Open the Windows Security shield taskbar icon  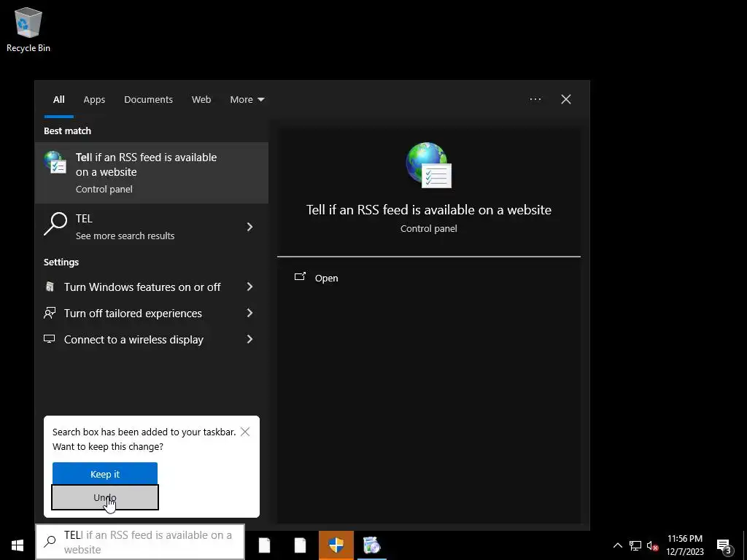tap(336, 545)
